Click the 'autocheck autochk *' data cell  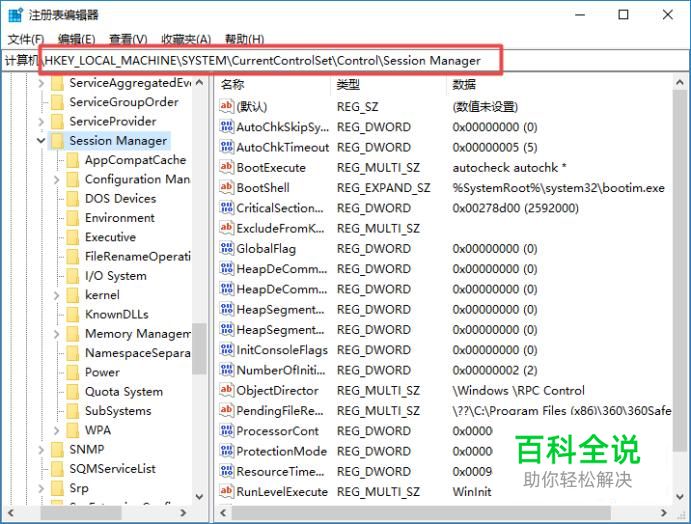509,167
